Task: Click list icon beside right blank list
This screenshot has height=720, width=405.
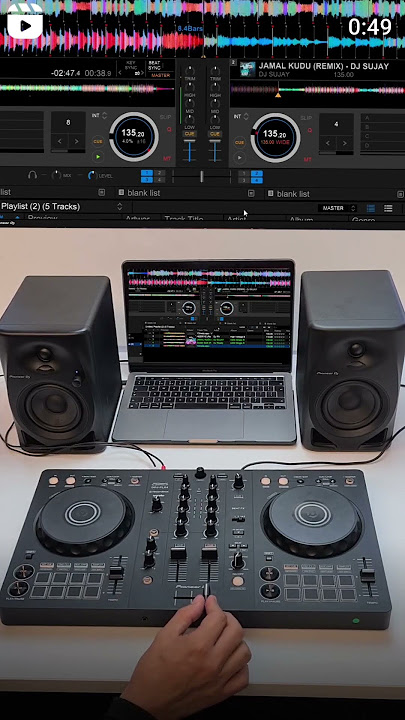Action: (x=270, y=193)
